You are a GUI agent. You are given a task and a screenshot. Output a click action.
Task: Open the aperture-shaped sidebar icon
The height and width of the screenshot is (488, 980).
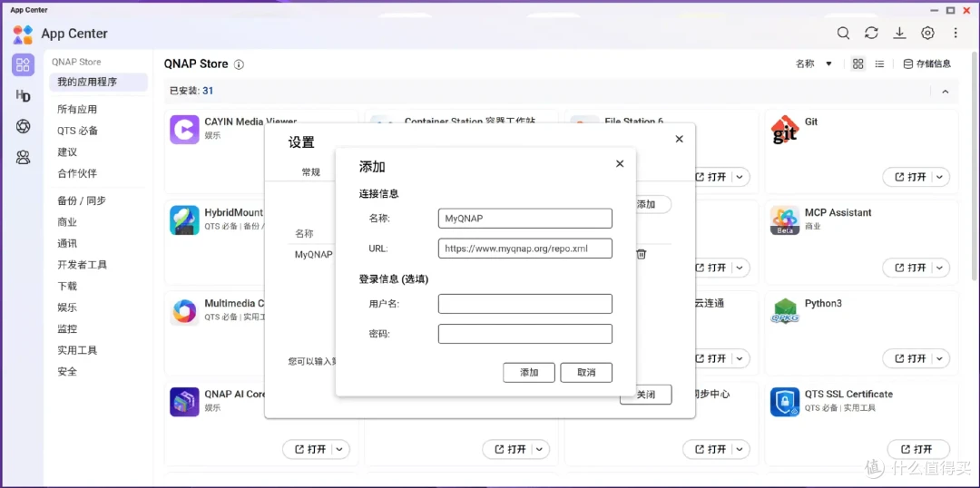coord(23,126)
